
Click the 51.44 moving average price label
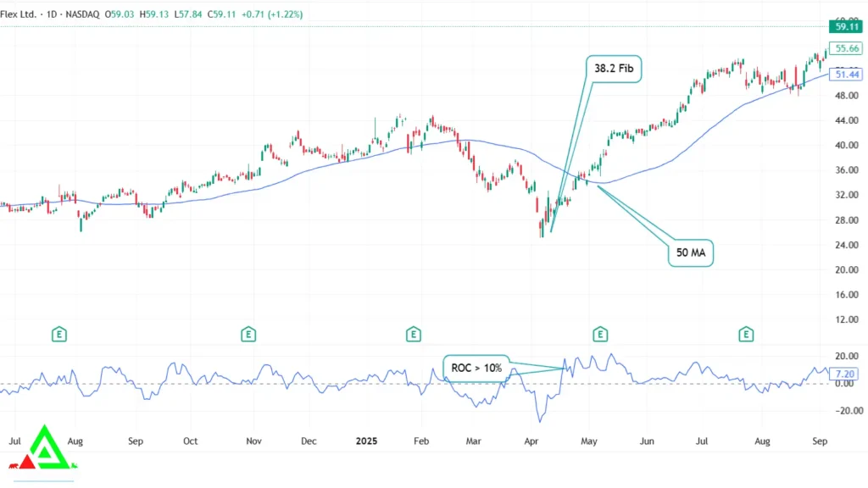point(845,75)
